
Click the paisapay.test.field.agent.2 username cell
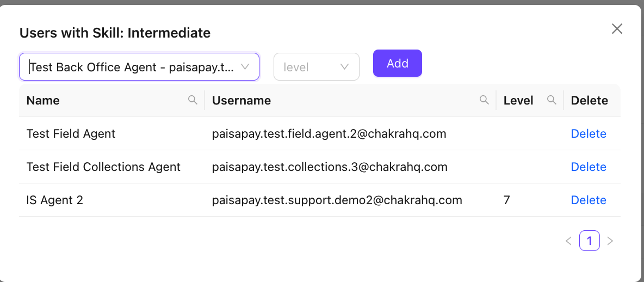(329, 134)
